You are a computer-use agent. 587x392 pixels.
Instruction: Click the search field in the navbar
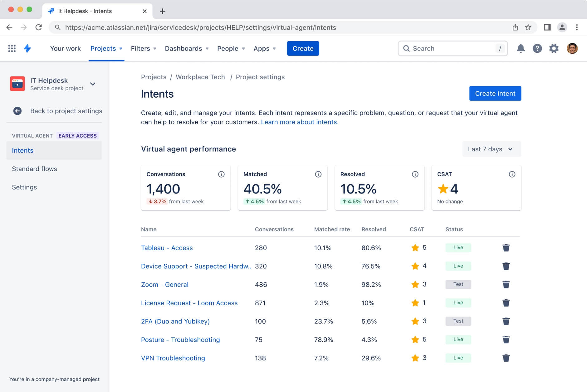pos(452,48)
